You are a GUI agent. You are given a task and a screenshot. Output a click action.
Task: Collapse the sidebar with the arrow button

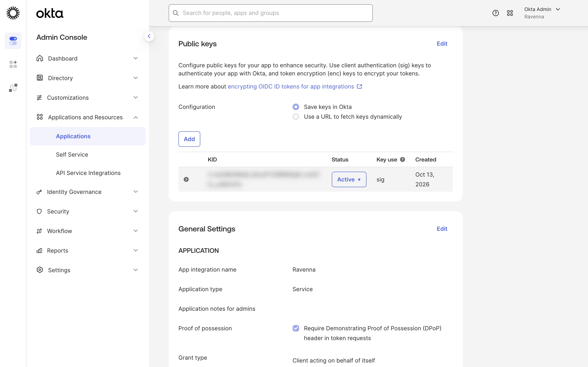[149, 36]
